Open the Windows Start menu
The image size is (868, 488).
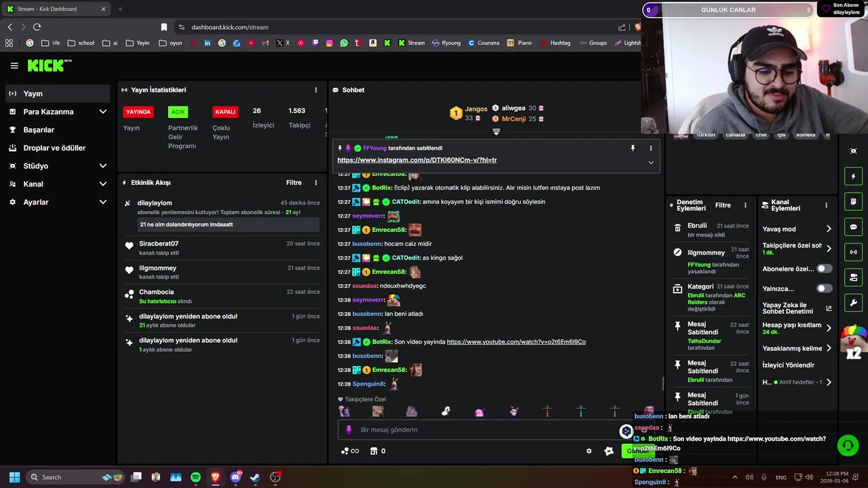[14, 477]
